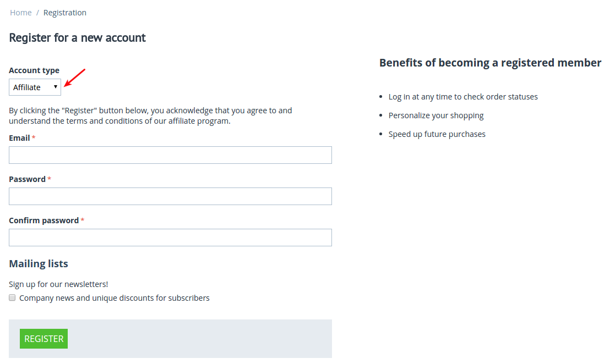Image resolution: width=615 pixels, height=364 pixels.
Task: Click the Email field label
Action: (x=20, y=138)
